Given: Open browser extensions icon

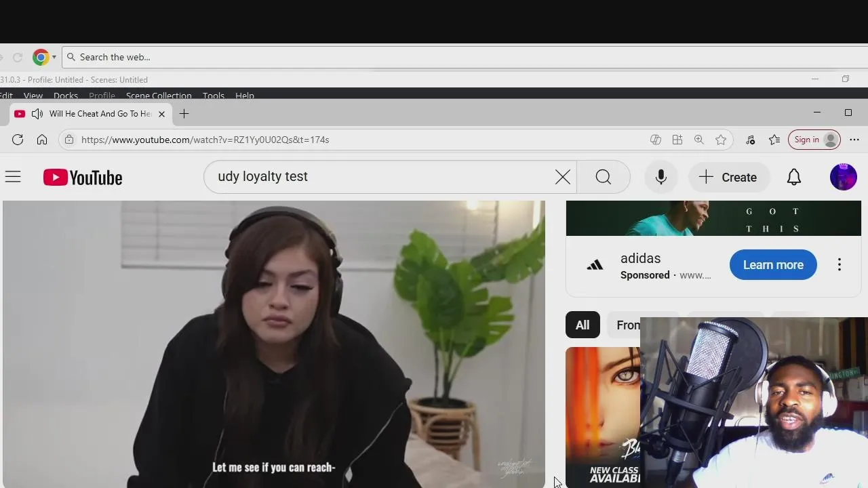Looking at the screenshot, I should (x=750, y=140).
